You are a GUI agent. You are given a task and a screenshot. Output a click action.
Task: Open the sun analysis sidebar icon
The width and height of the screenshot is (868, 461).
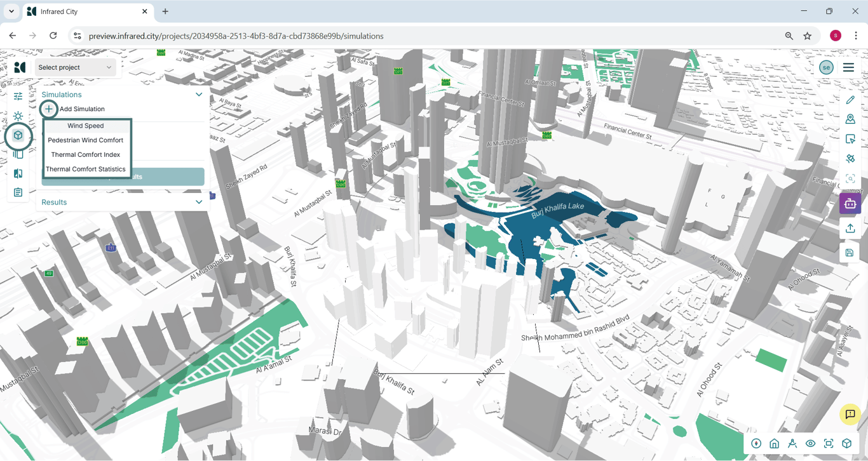(x=18, y=116)
